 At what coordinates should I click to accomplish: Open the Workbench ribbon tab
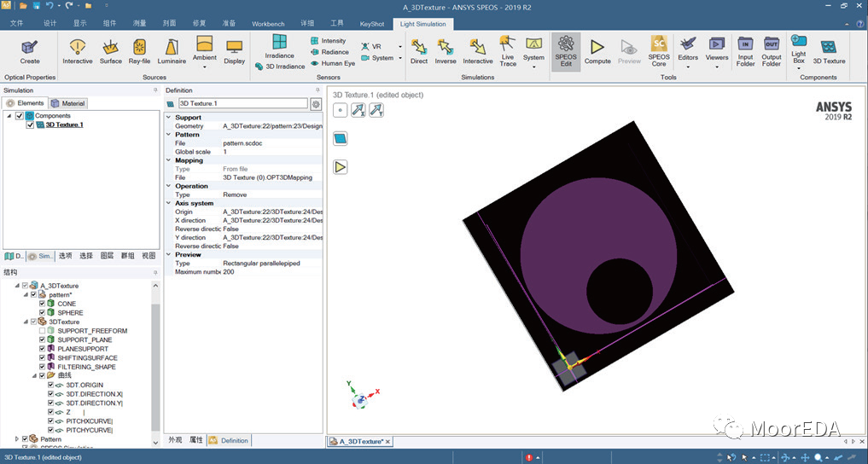pos(268,24)
